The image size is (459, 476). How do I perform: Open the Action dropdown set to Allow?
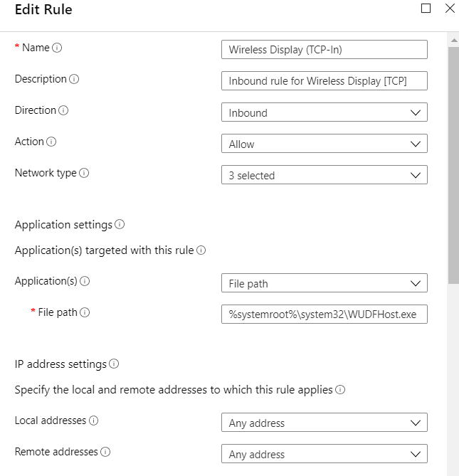point(325,144)
